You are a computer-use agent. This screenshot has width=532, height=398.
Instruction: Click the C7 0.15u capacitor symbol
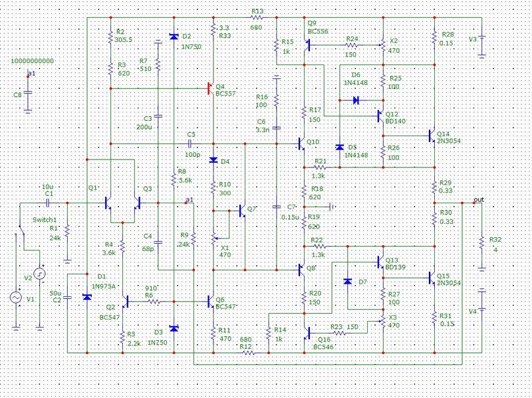277,207
